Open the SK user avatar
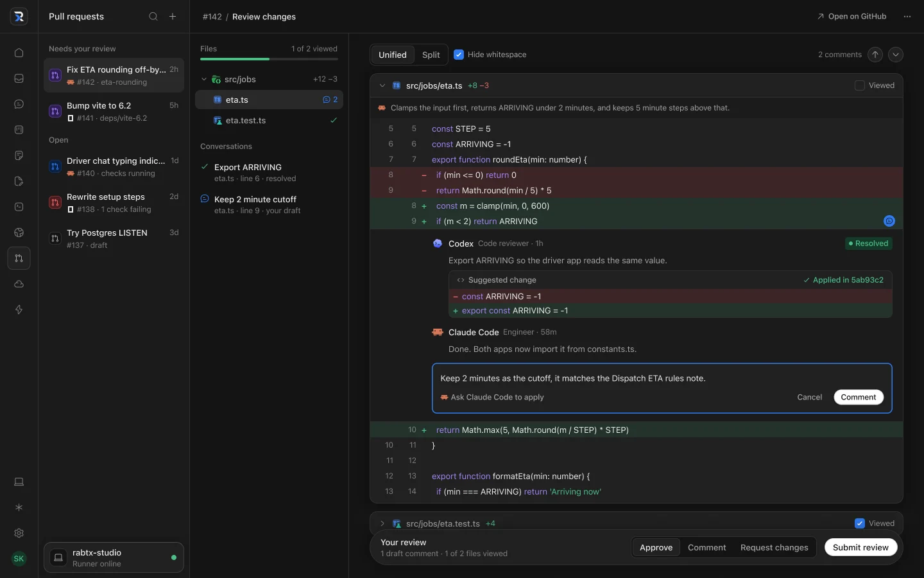The width and height of the screenshot is (924, 578). (x=19, y=559)
